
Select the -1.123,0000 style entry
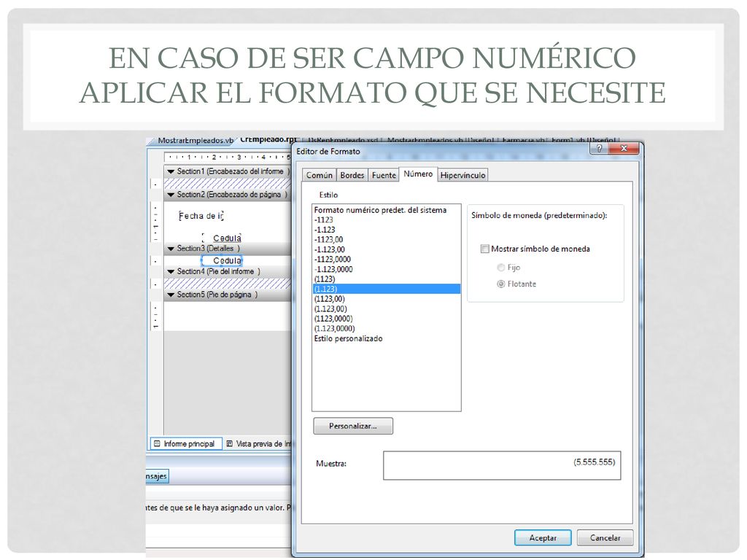point(387,269)
